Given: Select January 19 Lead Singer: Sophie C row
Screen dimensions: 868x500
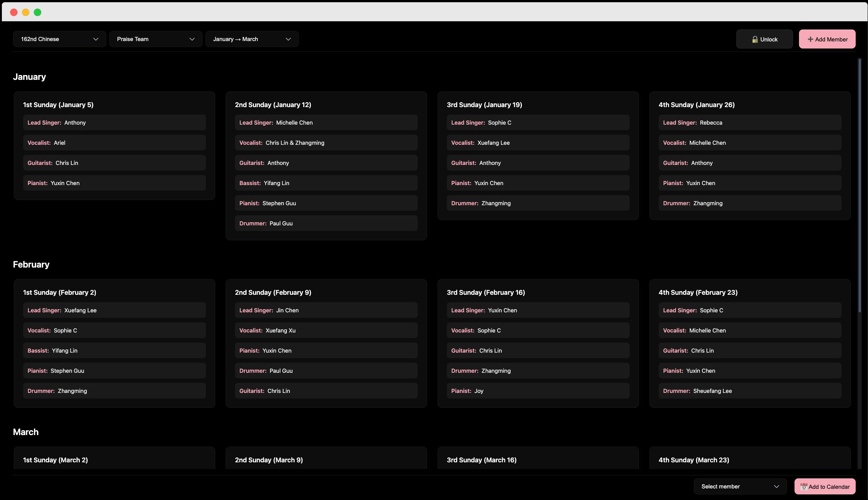Looking at the screenshot, I should (x=538, y=122).
